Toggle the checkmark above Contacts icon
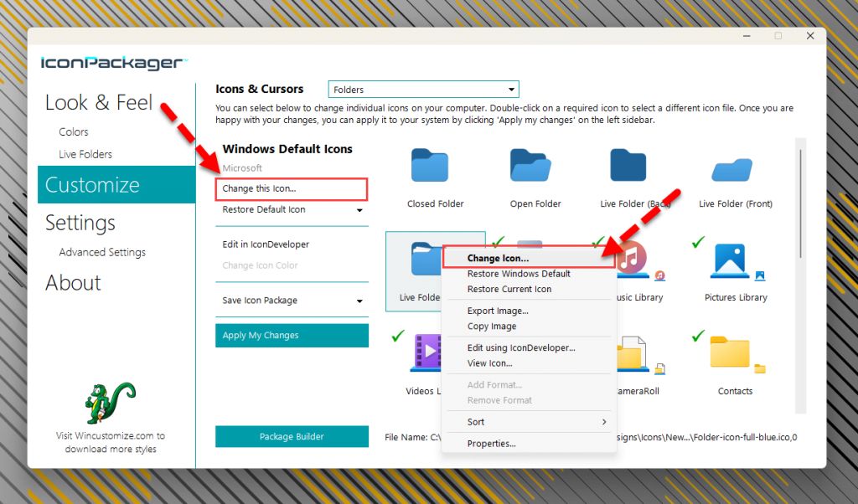 point(698,336)
